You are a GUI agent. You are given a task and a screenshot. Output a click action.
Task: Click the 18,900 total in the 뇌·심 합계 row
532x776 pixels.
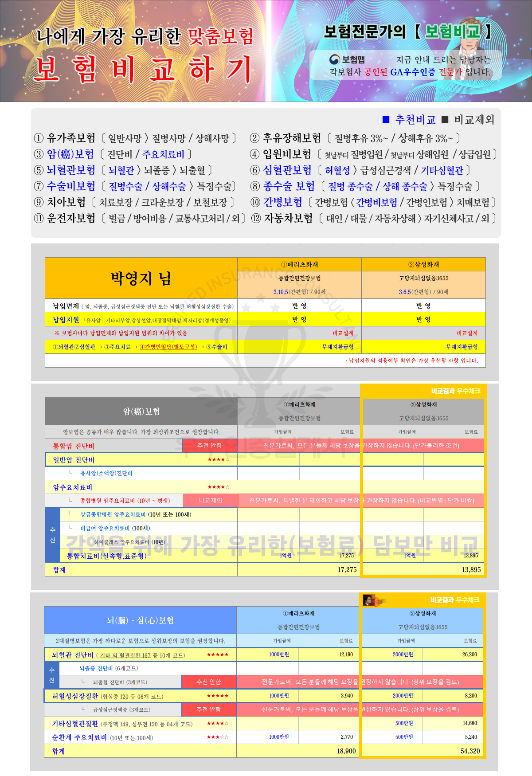tap(346, 751)
